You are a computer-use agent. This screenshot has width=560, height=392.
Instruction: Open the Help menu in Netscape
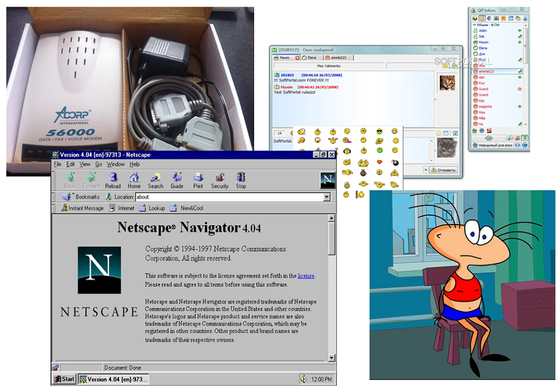tap(135, 164)
